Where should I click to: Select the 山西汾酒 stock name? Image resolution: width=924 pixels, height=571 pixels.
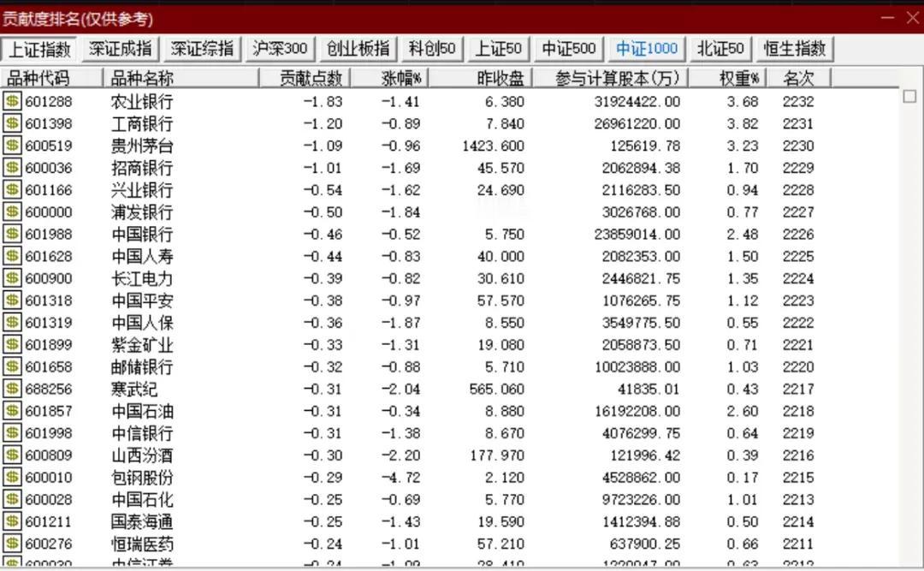click(142, 455)
